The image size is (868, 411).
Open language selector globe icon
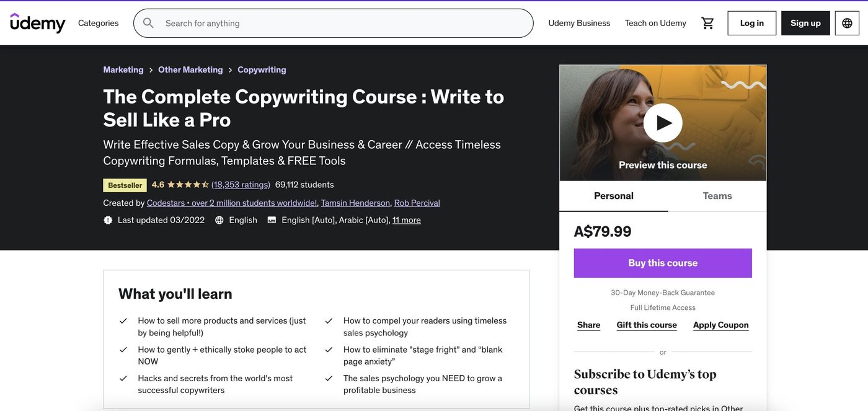847,23
